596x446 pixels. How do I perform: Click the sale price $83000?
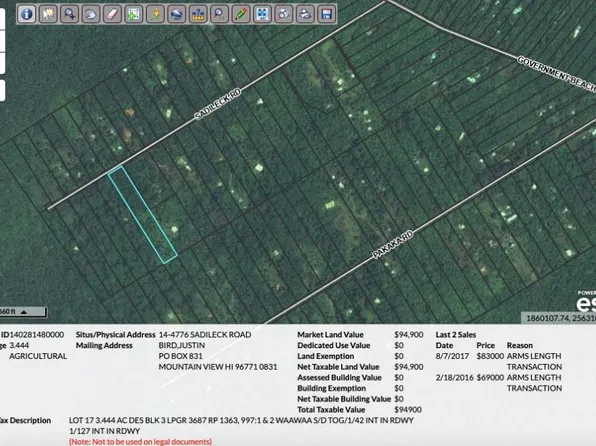click(x=490, y=356)
